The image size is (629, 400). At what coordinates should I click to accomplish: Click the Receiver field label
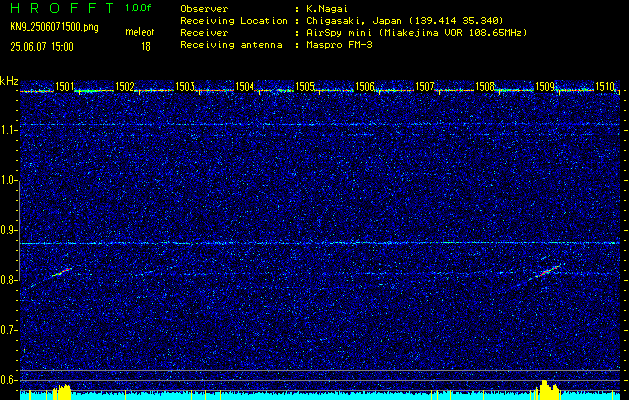click(x=204, y=33)
